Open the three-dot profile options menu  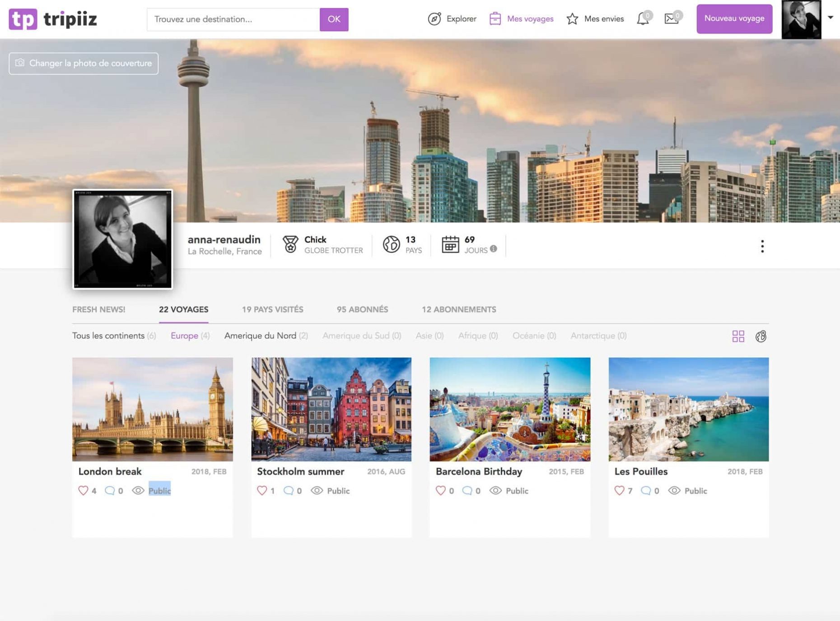click(x=762, y=246)
